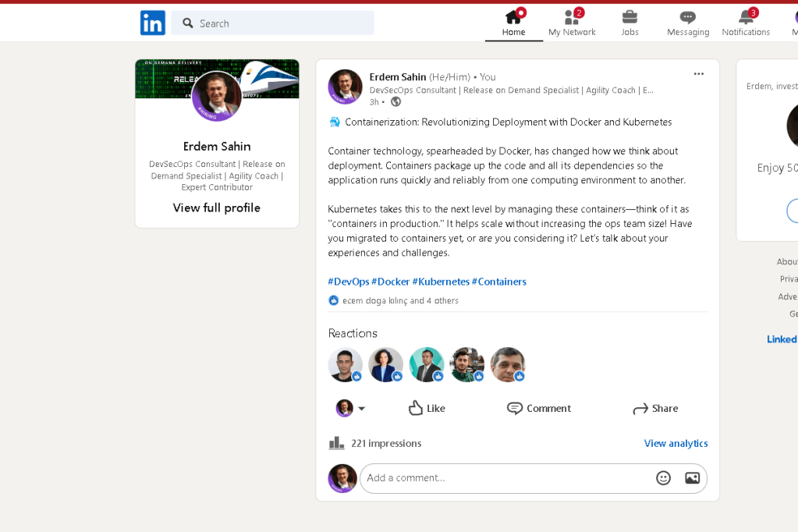Focus the Search input field
The width and height of the screenshot is (798, 532).
(272, 23)
